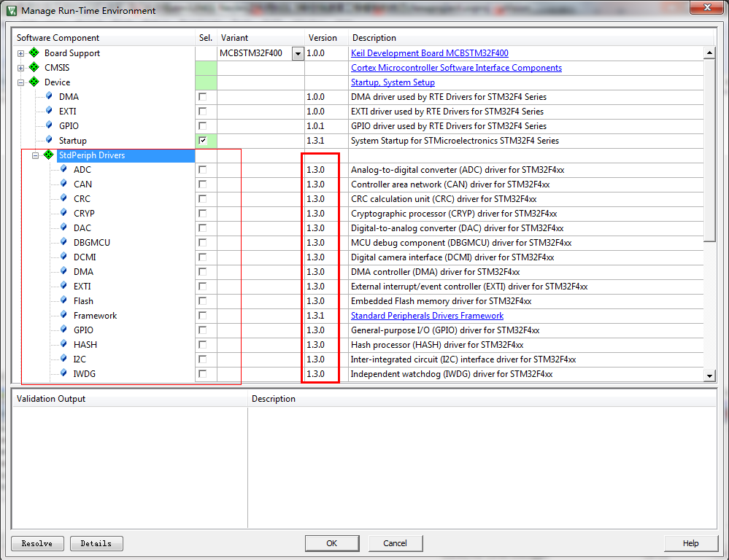This screenshot has height=560, width=729.
Task: Enable the CAN driver checkbox
Action: pos(202,184)
